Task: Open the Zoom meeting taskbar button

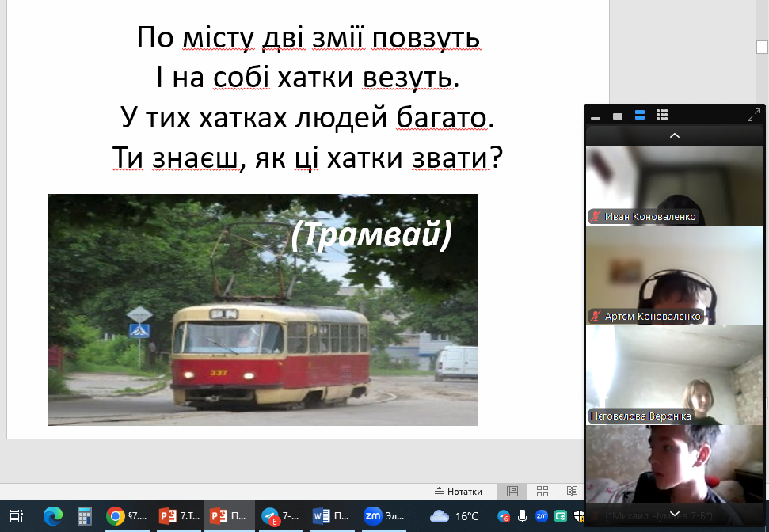Action: point(383,516)
